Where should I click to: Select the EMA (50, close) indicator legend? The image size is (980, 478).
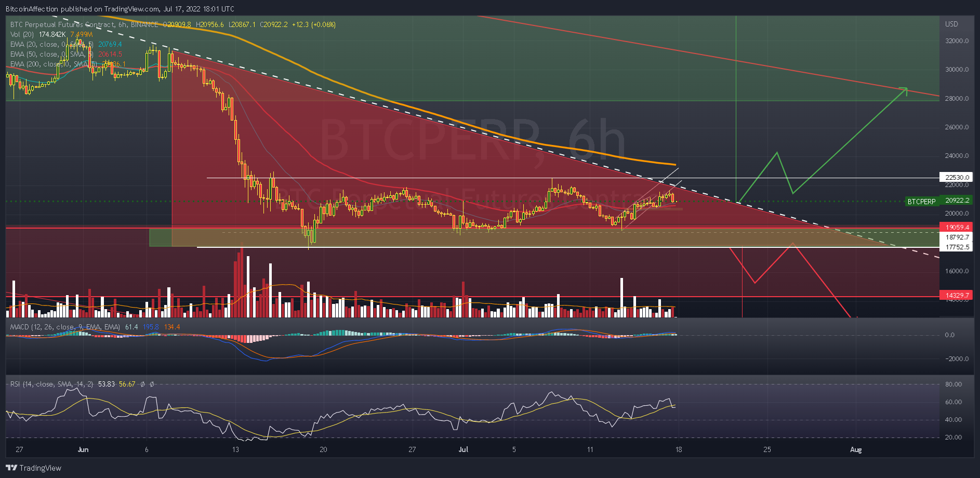pyautogui.click(x=52, y=54)
